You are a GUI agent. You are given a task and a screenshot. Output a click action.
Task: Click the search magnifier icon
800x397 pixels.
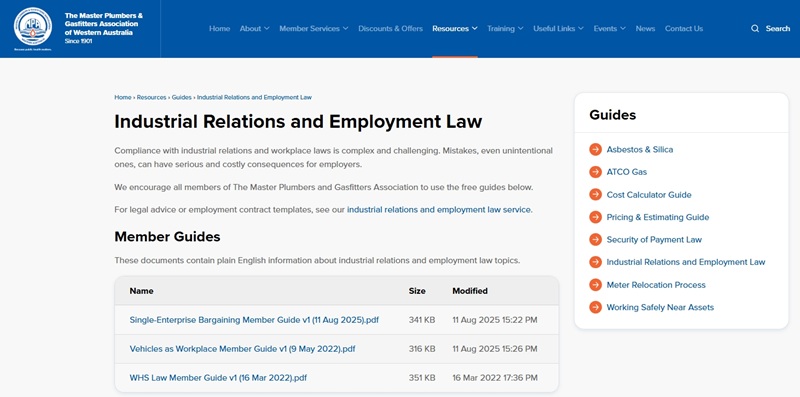coord(755,29)
